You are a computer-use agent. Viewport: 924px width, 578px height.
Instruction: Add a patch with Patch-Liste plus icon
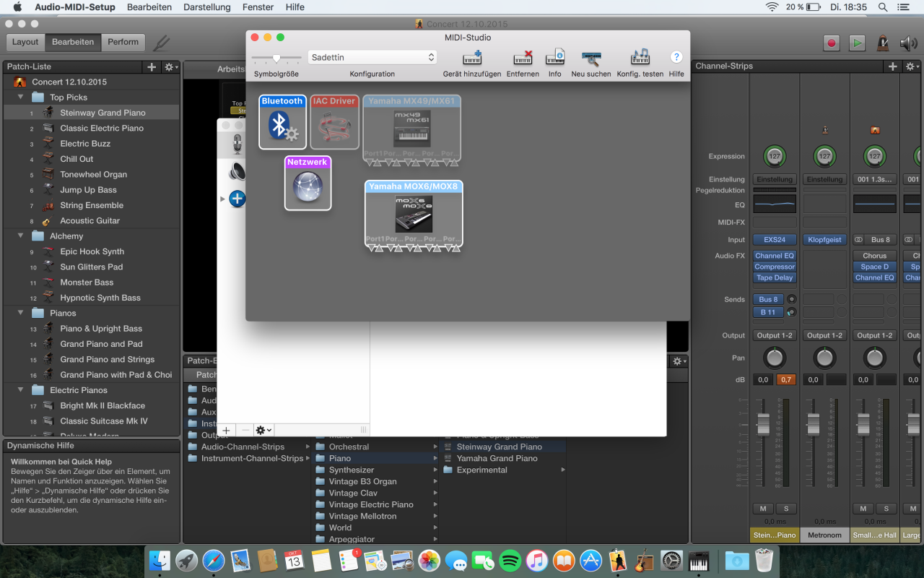coord(152,66)
